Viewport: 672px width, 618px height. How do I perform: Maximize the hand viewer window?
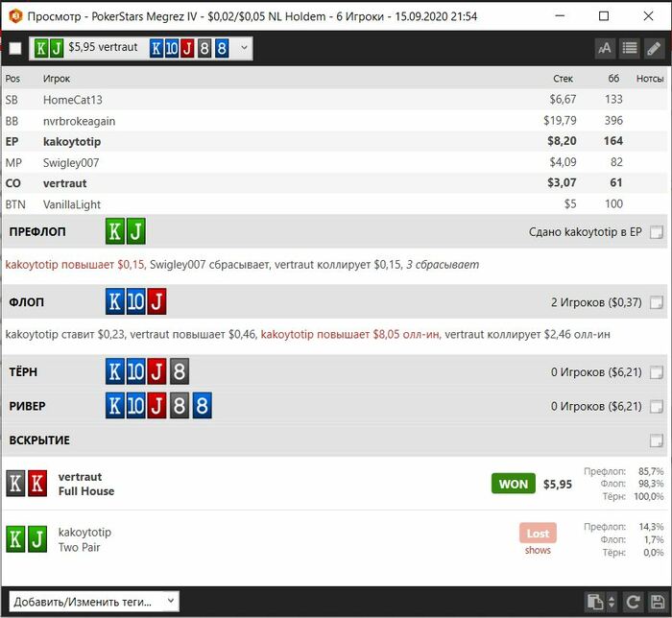click(604, 16)
